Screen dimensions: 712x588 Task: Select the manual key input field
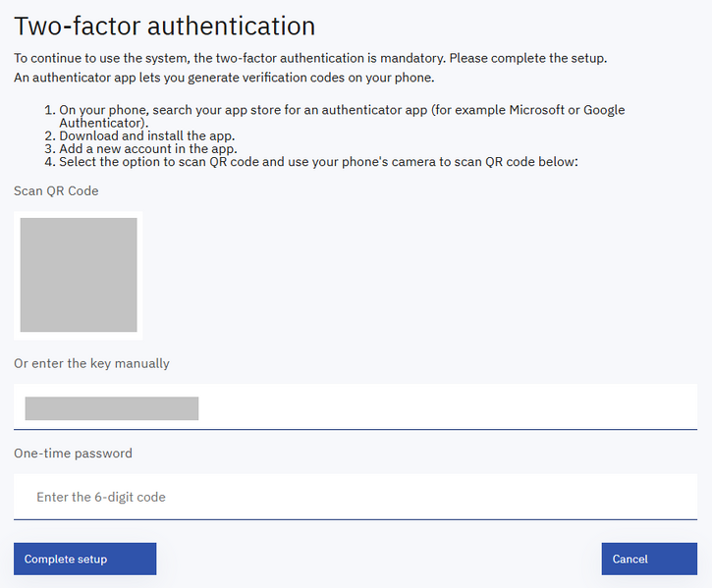click(356, 406)
